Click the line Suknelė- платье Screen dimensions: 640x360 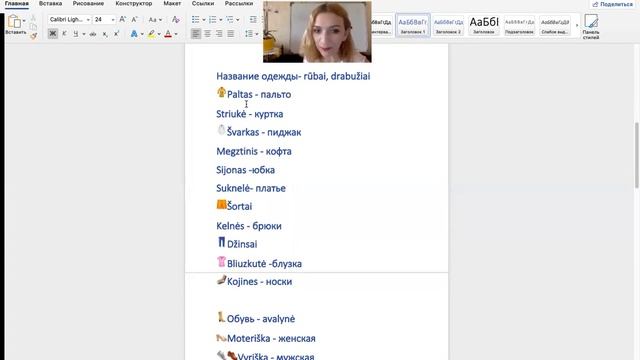251,188
